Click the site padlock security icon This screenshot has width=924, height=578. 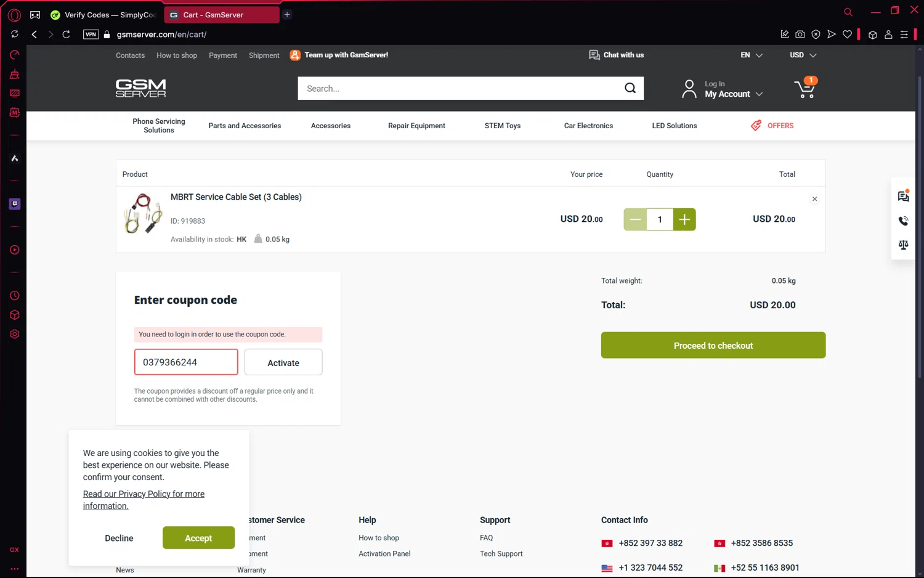107,35
